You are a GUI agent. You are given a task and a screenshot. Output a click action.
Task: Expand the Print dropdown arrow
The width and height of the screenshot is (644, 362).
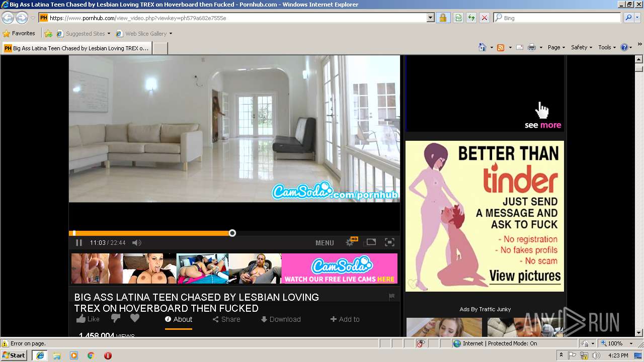coord(541,47)
